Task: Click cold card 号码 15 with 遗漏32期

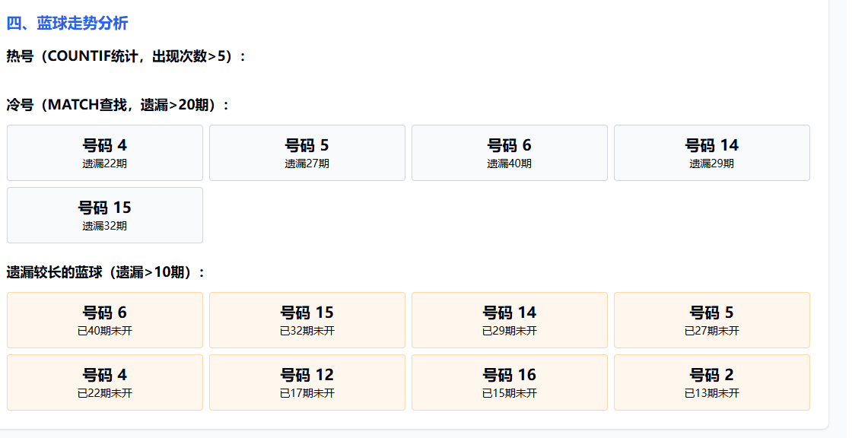Action: coord(105,214)
